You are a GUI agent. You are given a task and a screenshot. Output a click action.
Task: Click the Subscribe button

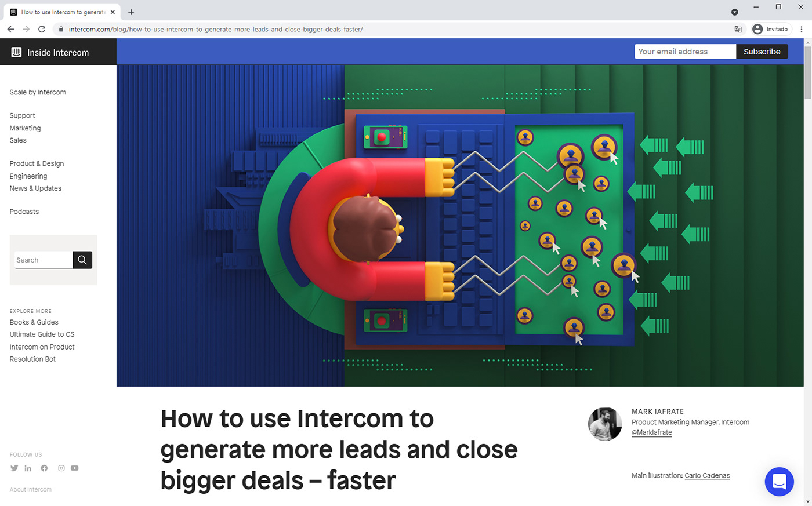click(762, 52)
